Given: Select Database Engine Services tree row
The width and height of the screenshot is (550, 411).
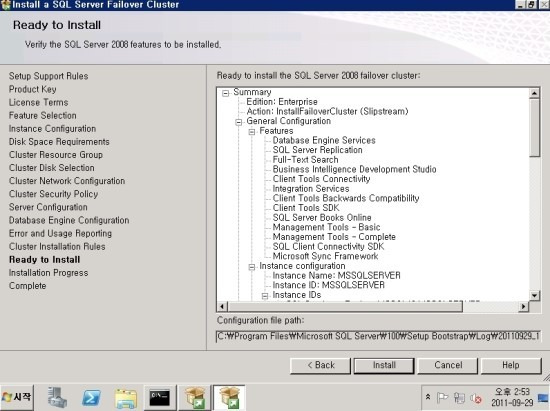Looking at the screenshot, I should (324, 141).
